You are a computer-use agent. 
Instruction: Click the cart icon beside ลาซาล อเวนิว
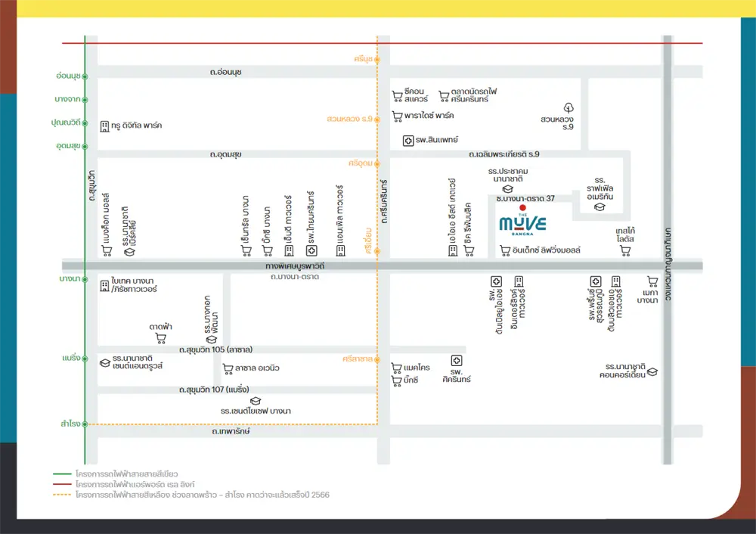[228, 368]
